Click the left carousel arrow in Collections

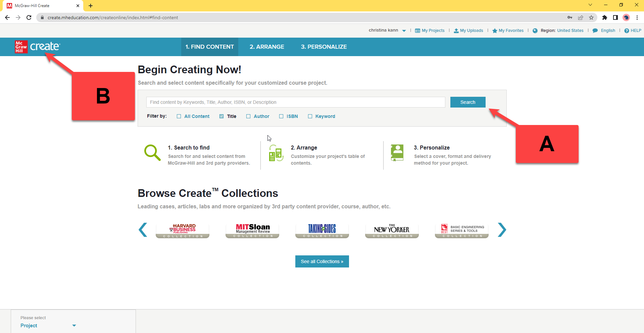pyautogui.click(x=143, y=230)
